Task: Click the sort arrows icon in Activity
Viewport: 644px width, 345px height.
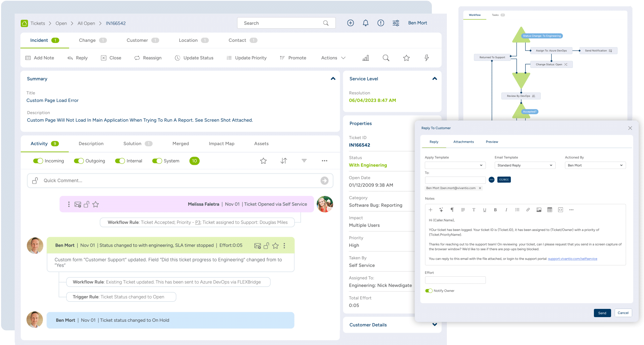Action: pyautogui.click(x=284, y=161)
